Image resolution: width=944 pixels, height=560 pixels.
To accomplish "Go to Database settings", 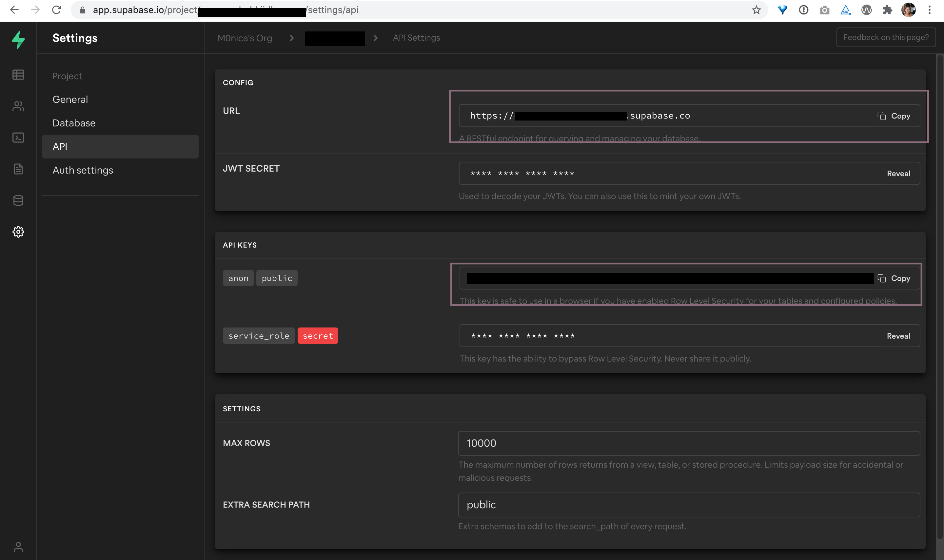I will point(74,123).
